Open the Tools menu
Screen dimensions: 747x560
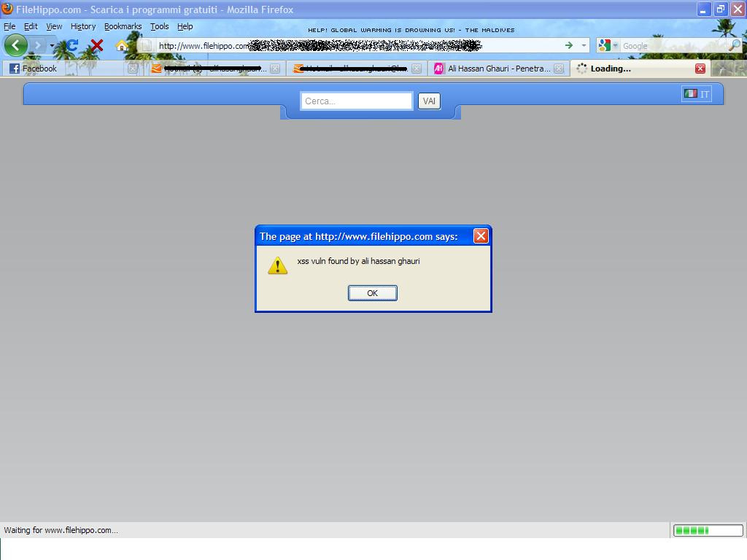click(x=160, y=26)
